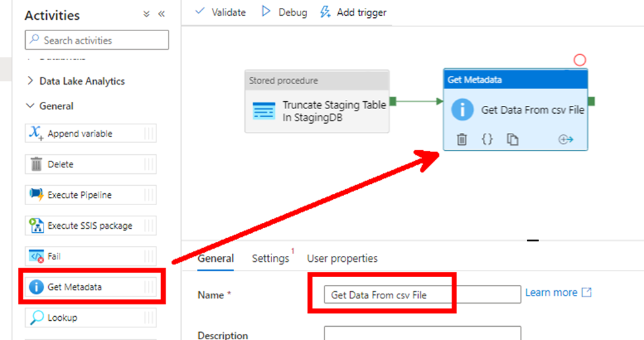Expand all activities double-chevron icon
This screenshot has width=644, height=340.
146,14
